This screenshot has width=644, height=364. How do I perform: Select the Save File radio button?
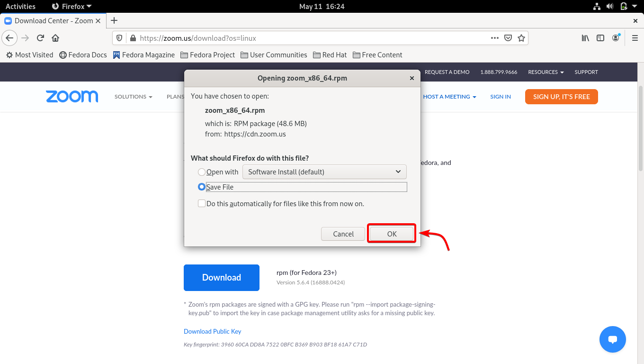tap(201, 187)
